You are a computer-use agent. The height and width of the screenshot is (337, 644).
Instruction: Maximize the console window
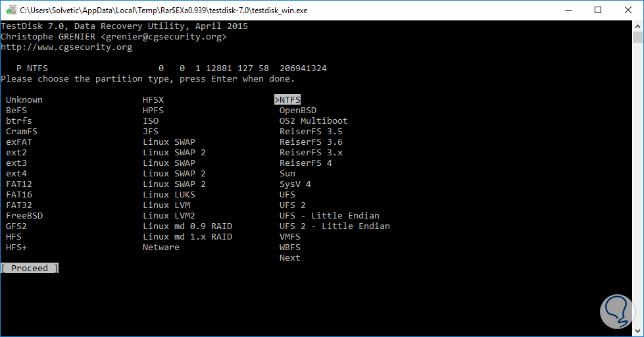coord(598,11)
